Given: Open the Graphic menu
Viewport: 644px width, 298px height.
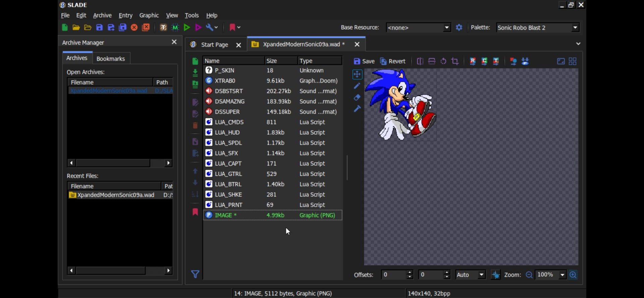Looking at the screenshot, I should click(149, 15).
